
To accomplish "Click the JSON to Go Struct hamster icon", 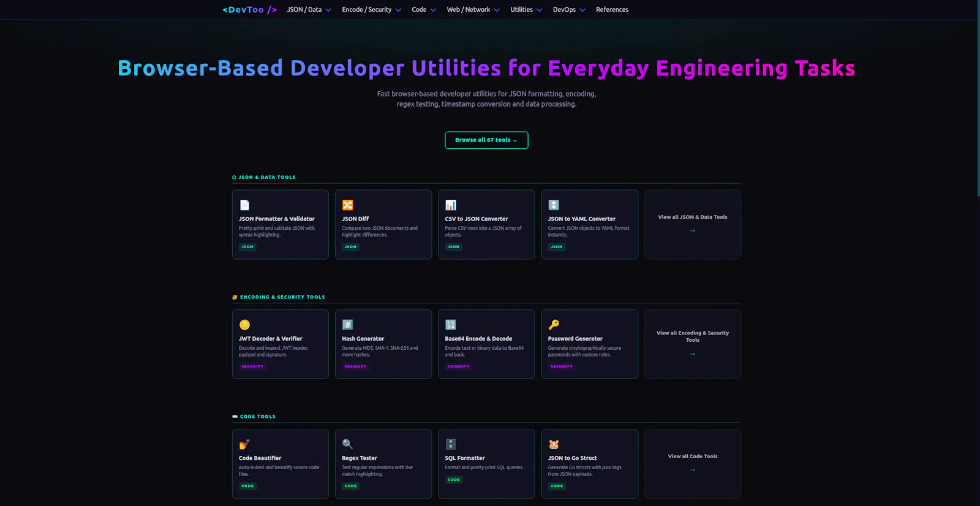I will pyautogui.click(x=554, y=444).
